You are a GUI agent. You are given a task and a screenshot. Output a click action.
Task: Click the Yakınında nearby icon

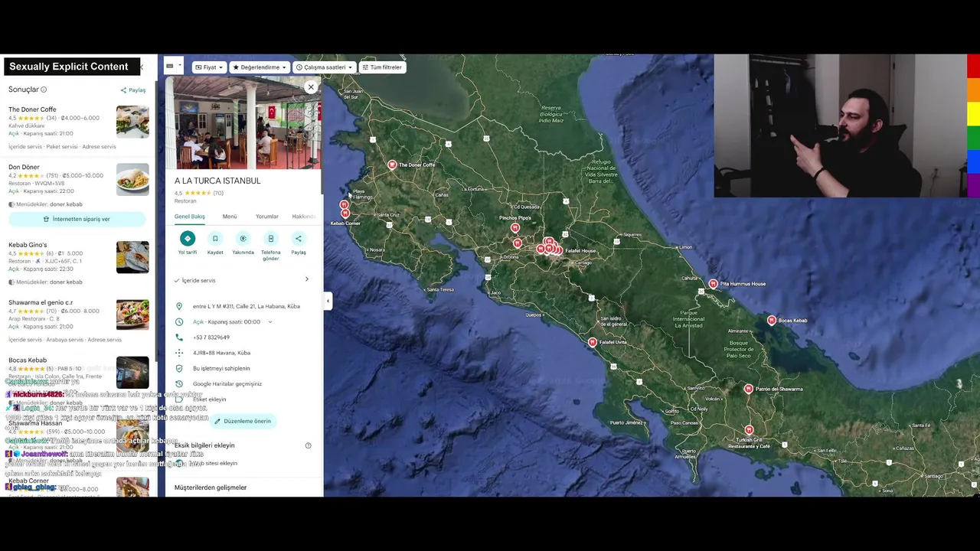(243, 239)
